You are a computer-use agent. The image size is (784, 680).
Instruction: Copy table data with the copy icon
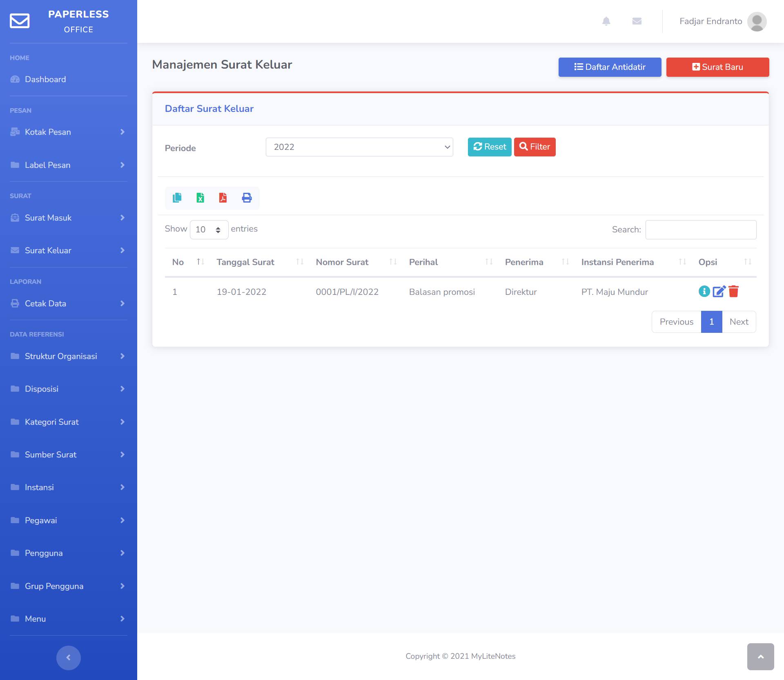click(177, 198)
